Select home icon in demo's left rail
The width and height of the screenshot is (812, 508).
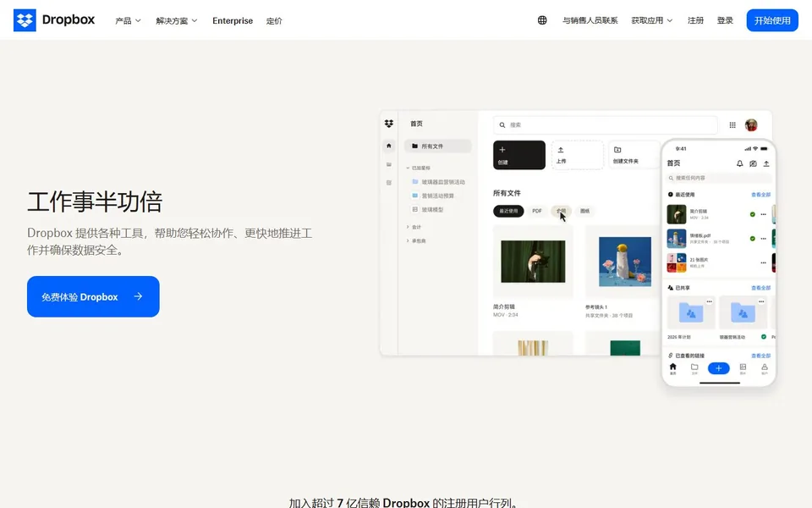389,146
